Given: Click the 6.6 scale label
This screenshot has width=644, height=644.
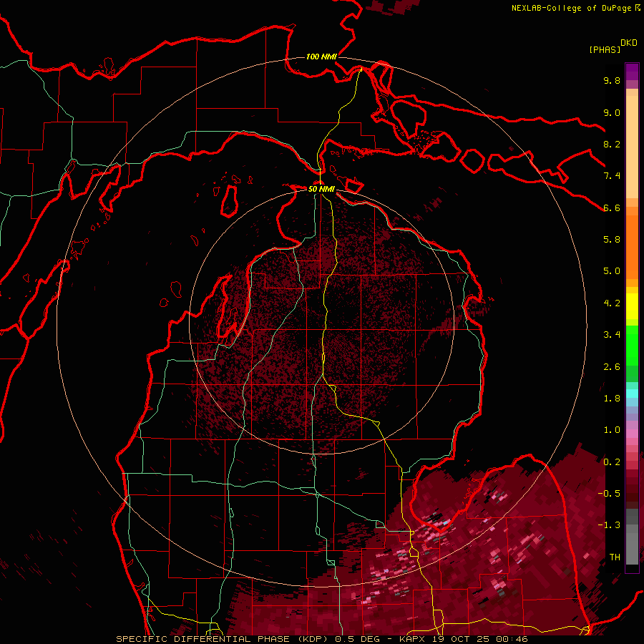Looking at the screenshot, I should click(612, 208).
